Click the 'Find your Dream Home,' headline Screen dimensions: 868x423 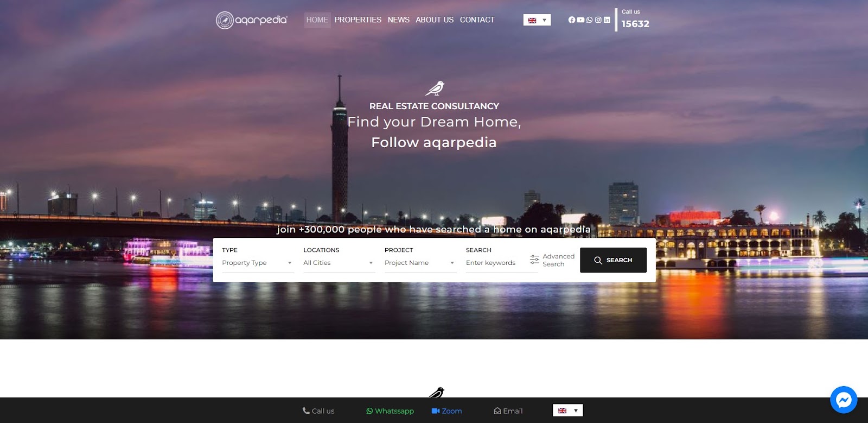[434, 122]
